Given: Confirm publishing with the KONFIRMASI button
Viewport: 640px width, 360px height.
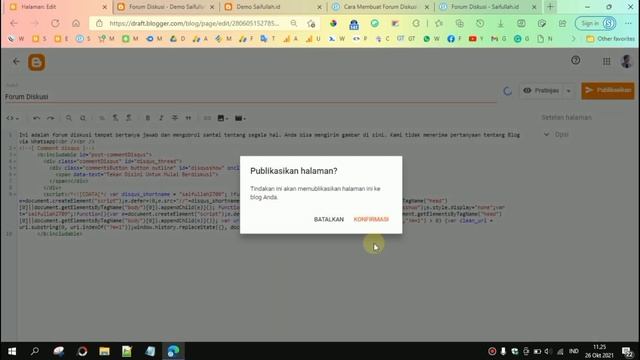Looking at the screenshot, I should tap(371, 219).
